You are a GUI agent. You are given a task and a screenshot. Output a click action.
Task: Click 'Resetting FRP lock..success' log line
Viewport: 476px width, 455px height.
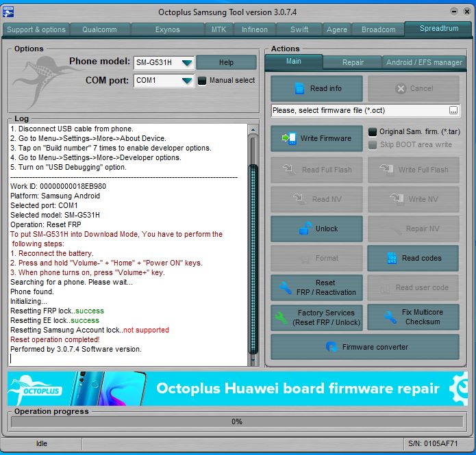click(57, 311)
